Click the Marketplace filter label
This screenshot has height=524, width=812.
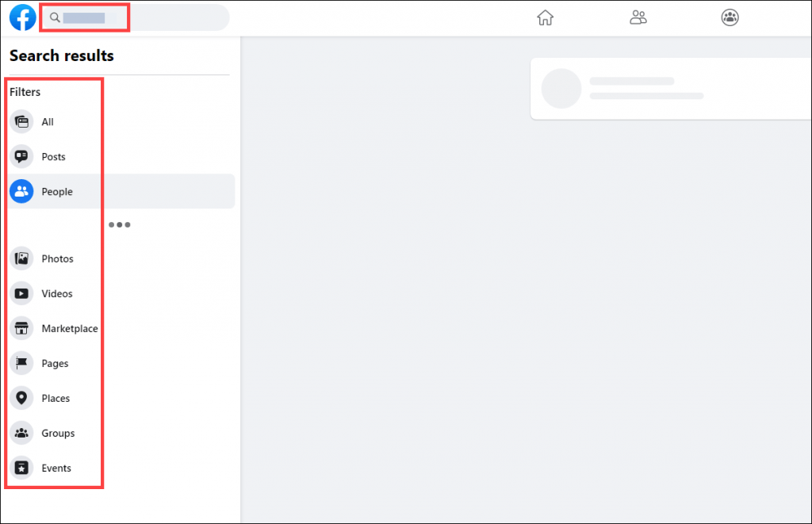pos(70,328)
